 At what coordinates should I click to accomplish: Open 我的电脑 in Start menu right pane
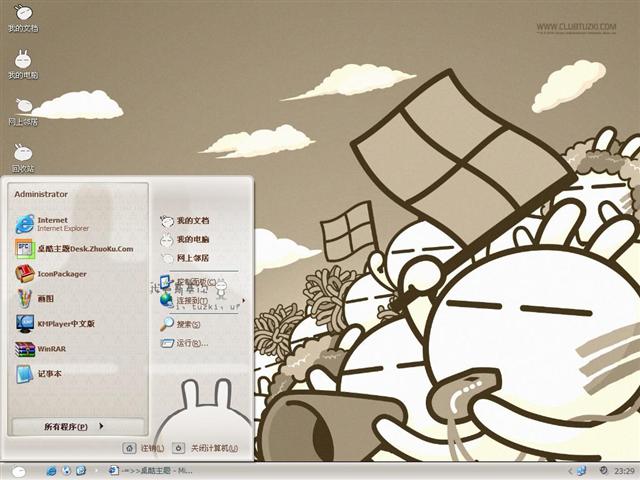click(x=184, y=240)
